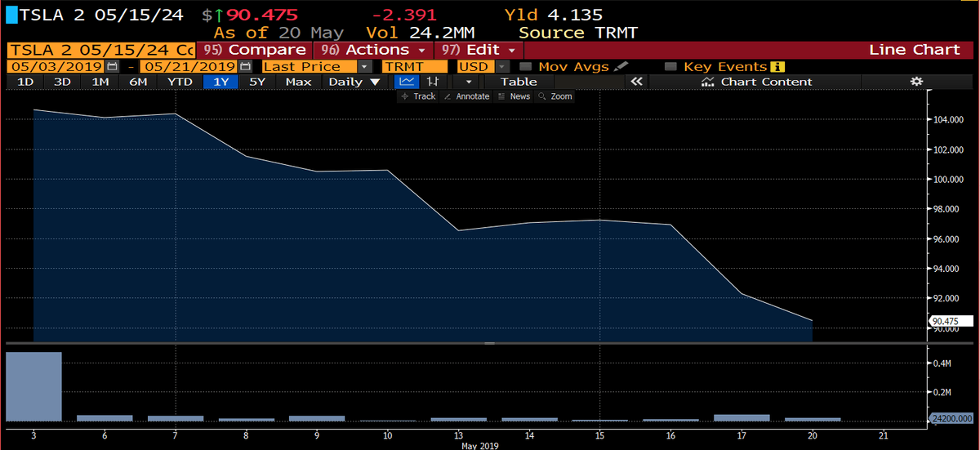Open the Last Price field dropdown

coord(364,66)
